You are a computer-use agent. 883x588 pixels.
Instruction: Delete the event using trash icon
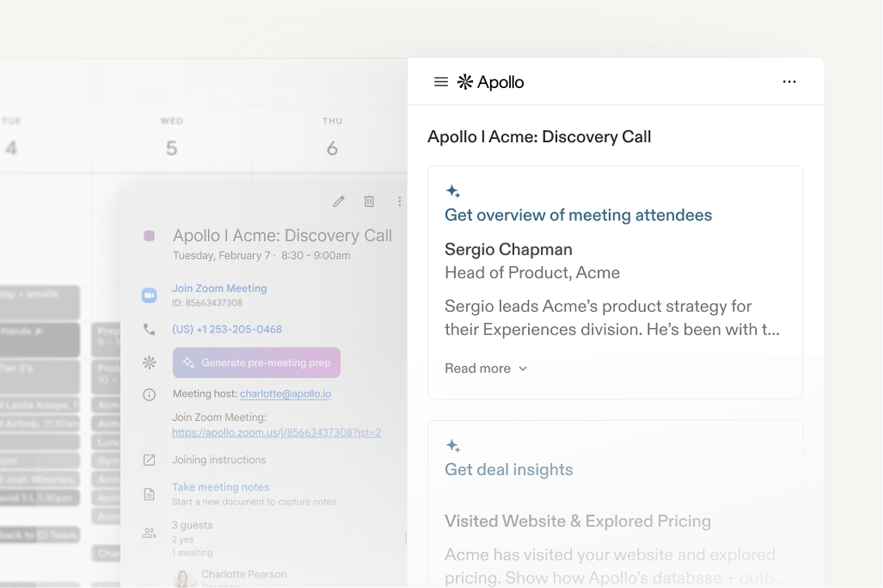[369, 202]
